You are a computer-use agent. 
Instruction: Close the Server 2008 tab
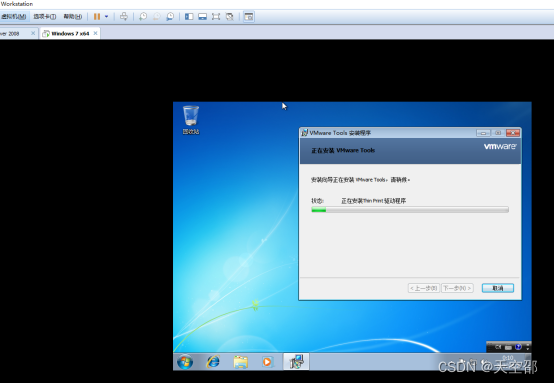coord(33,33)
